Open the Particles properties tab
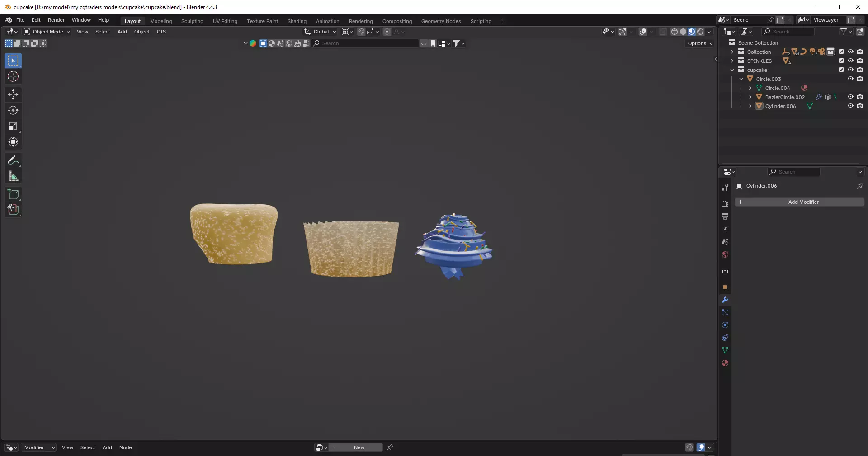The image size is (868, 456). coord(725,312)
